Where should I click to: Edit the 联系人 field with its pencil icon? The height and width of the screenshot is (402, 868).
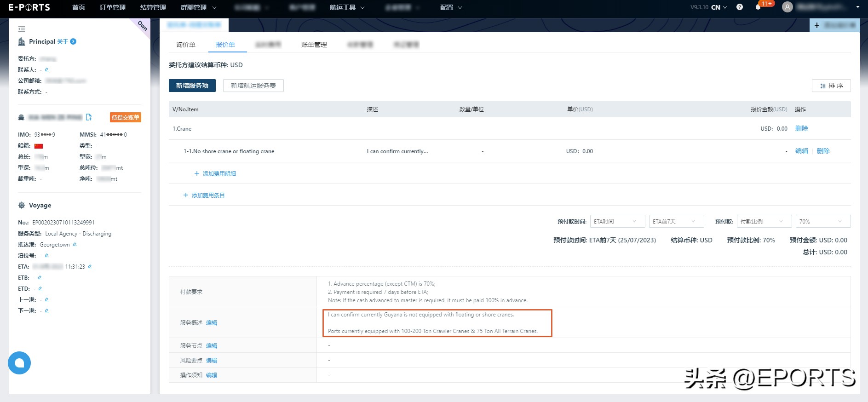[x=46, y=70]
